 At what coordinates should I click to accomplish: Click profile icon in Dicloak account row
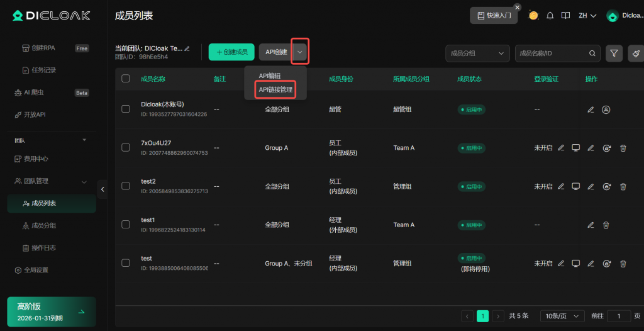click(x=606, y=109)
